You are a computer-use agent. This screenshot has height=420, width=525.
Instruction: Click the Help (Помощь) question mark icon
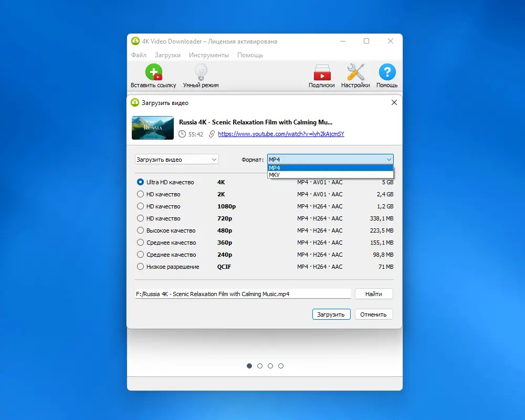click(387, 72)
